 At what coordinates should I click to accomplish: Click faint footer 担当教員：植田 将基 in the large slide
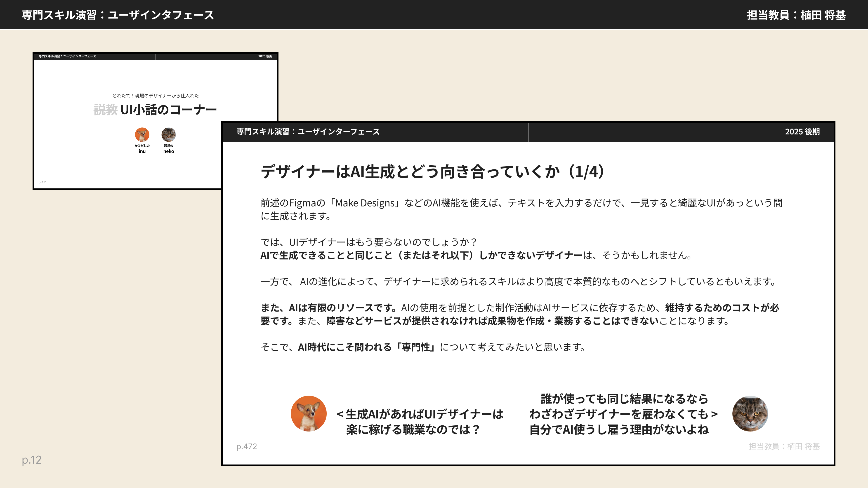[784, 447]
